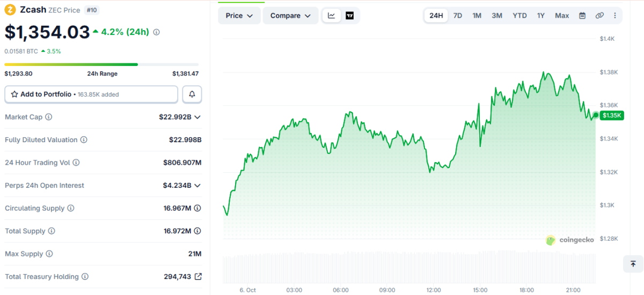Select the 24H time range tab

click(436, 16)
